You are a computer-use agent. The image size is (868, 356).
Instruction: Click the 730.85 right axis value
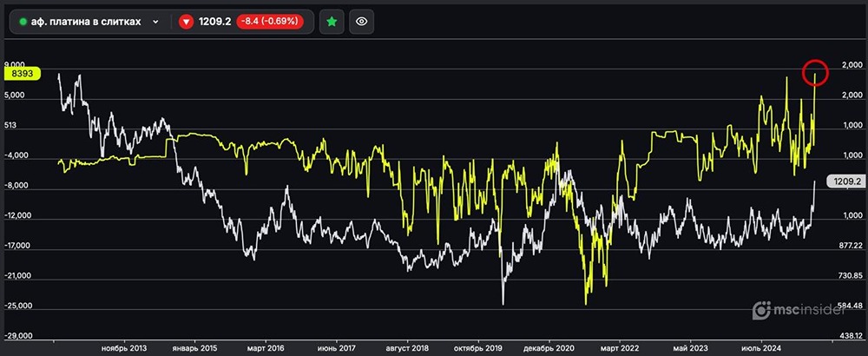click(849, 275)
